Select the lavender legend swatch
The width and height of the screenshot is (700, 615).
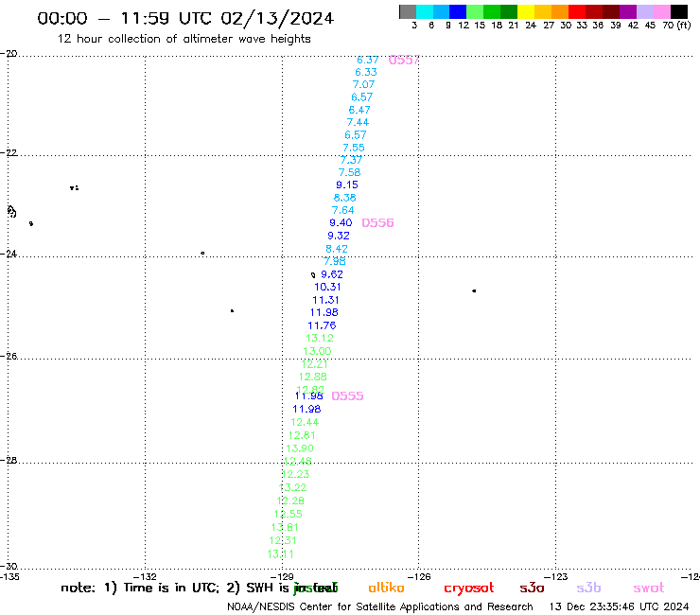tap(644, 11)
